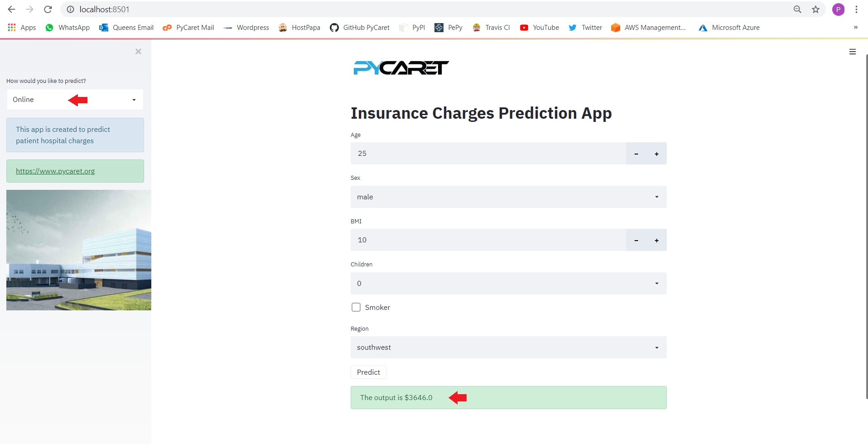Click the Chrome profile avatar
868x444 pixels.
838,10
